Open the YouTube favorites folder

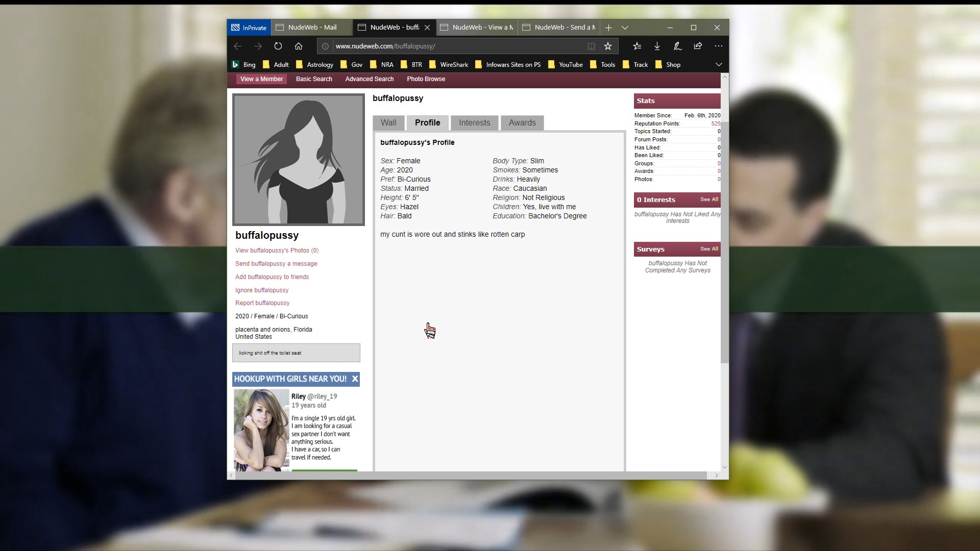click(566, 65)
